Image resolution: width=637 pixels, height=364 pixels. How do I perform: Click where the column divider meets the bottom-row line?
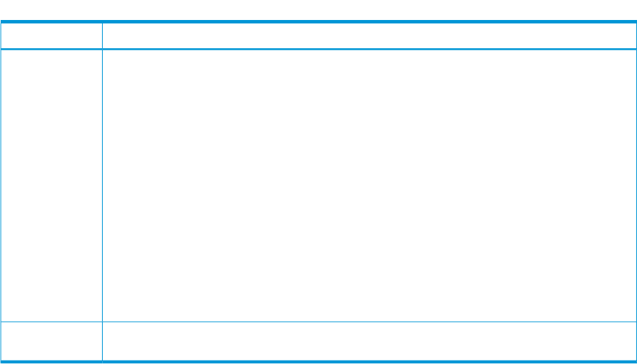102,322
